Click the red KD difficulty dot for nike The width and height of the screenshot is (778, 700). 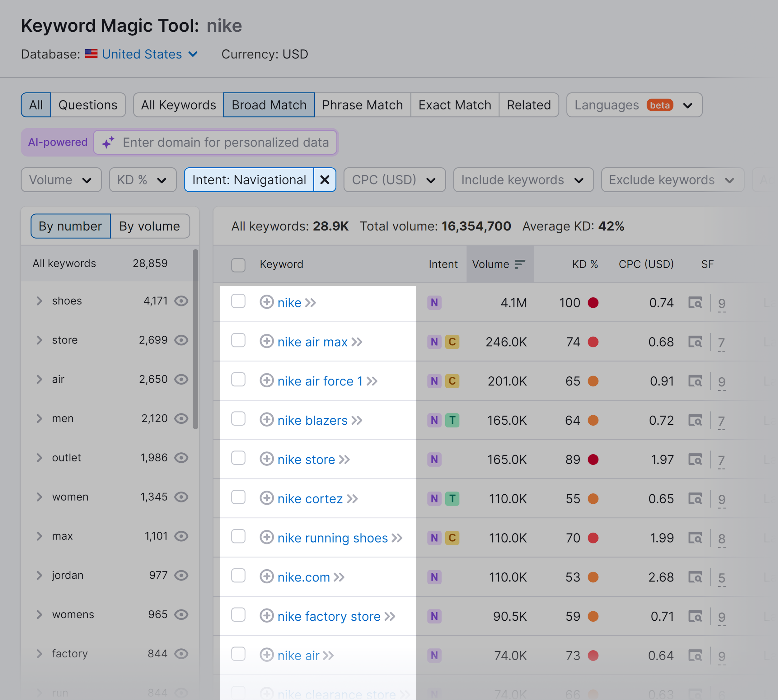click(594, 303)
